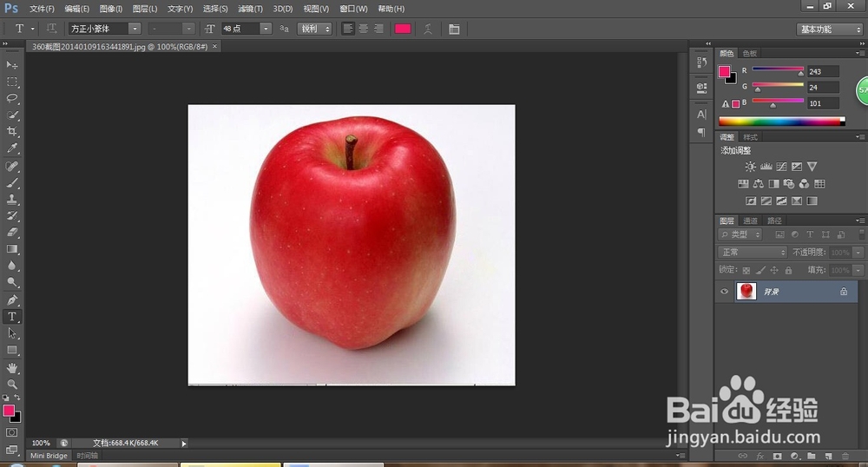Add a Brightness/Contrast adjustment
Image resolution: width=868 pixels, height=467 pixels.
click(750, 167)
